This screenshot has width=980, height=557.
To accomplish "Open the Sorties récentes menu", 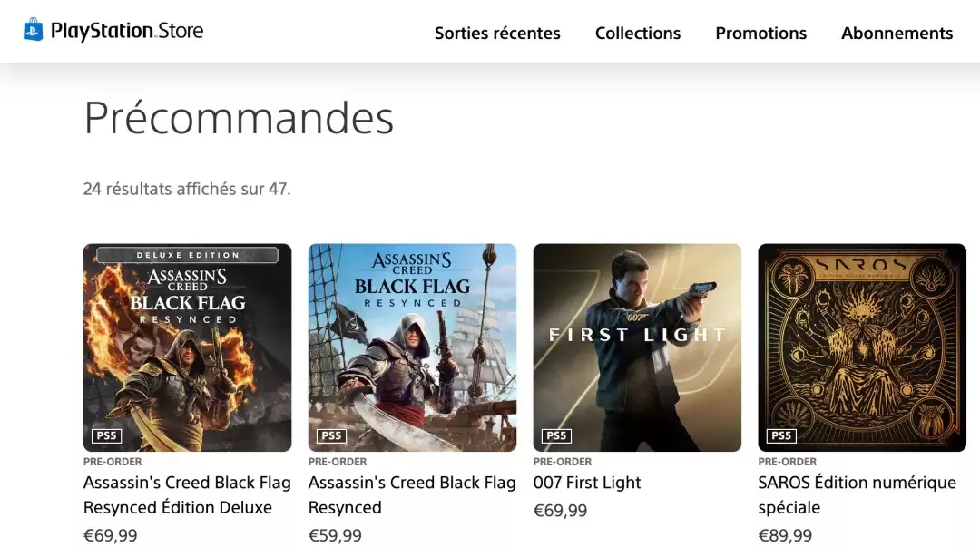I will point(497,34).
